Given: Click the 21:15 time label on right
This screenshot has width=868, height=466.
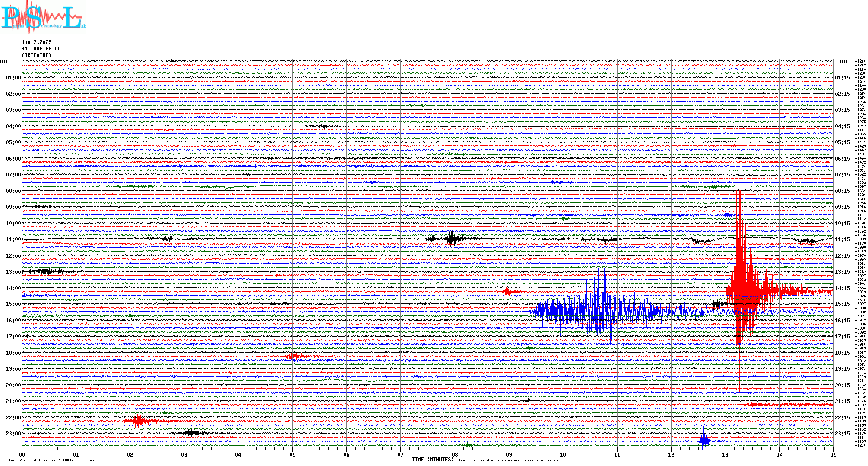Looking at the screenshot, I should (x=843, y=401).
